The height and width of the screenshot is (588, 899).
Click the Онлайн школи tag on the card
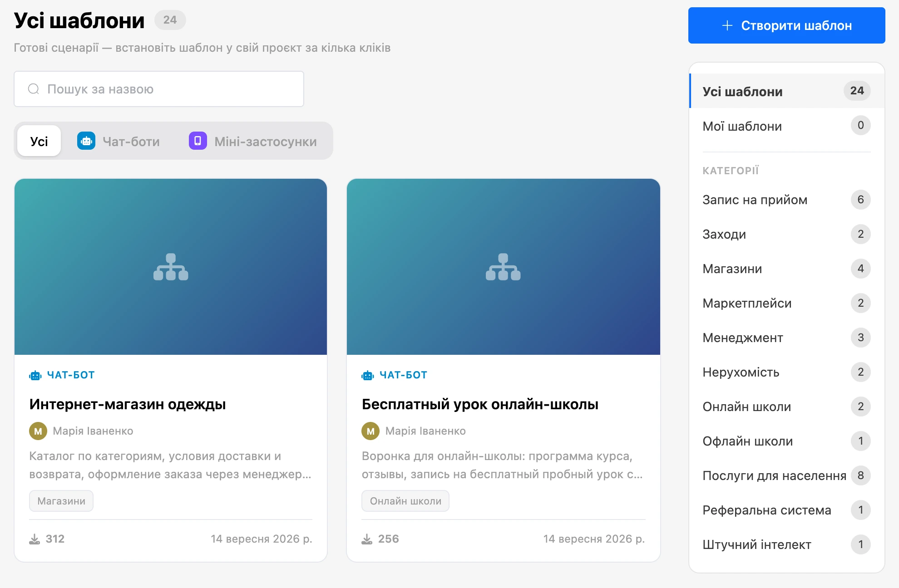pos(405,501)
